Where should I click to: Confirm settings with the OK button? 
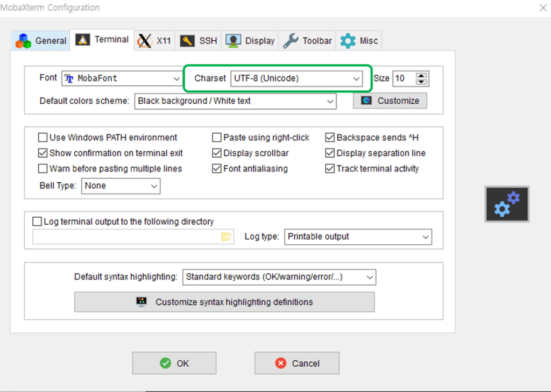[174, 363]
